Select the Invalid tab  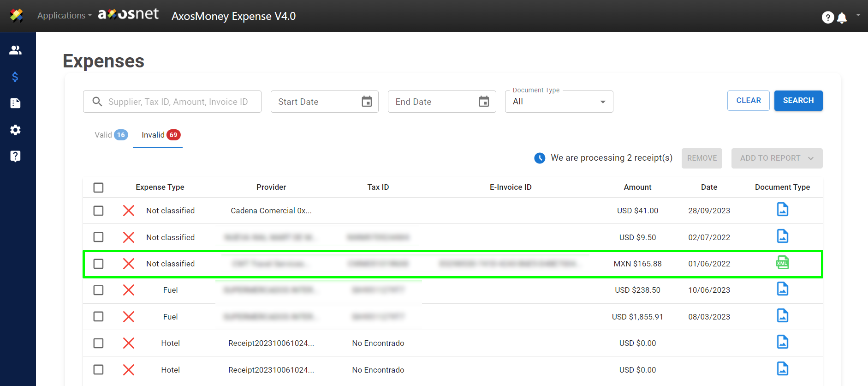click(x=160, y=135)
